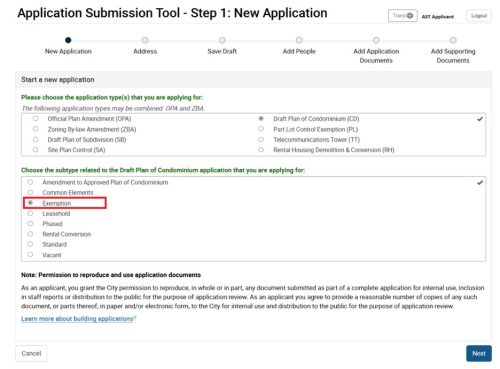
Task: Click checkmark icon in subtype box
Action: 480,182
